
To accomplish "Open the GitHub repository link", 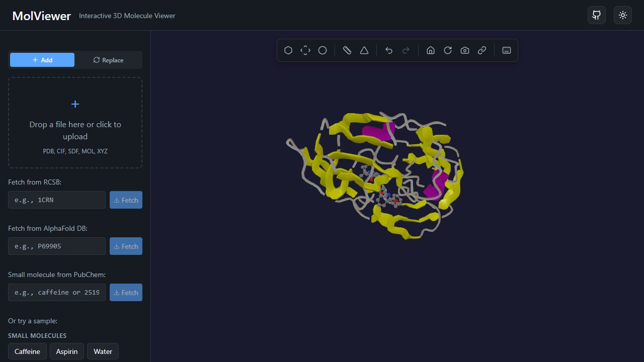I will click(597, 15).
